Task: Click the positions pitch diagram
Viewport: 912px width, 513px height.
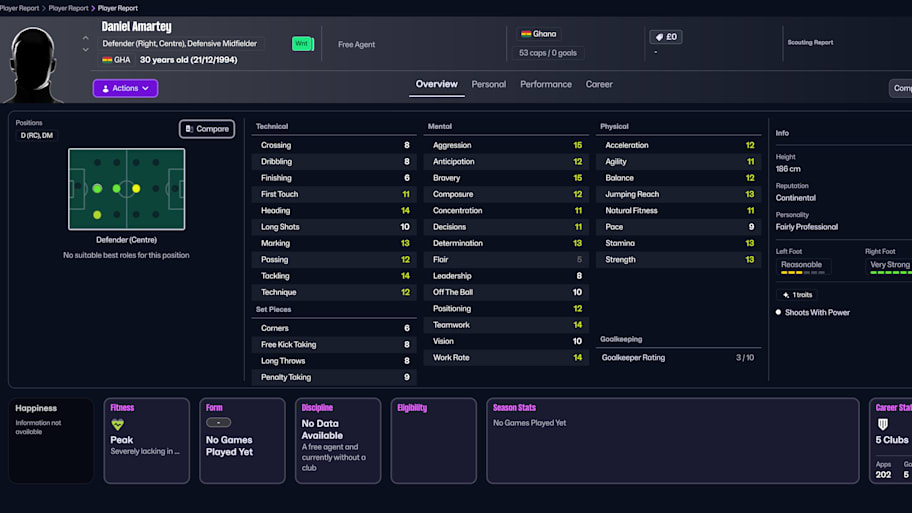Action: pos(127,189)
